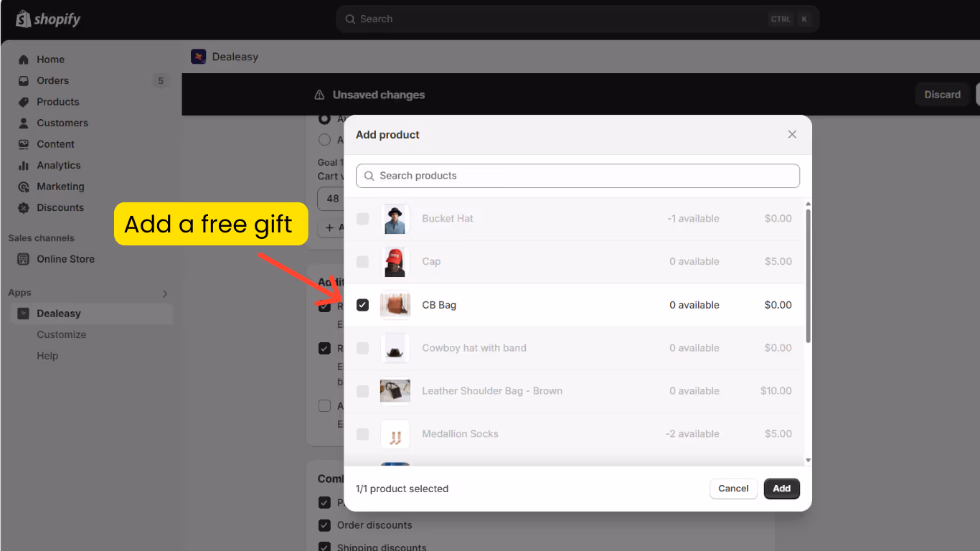Toggle the Cowboy hat with band checkbox
Image resolution: width=980 pixels, height=551 pixels.
[363, 348]
